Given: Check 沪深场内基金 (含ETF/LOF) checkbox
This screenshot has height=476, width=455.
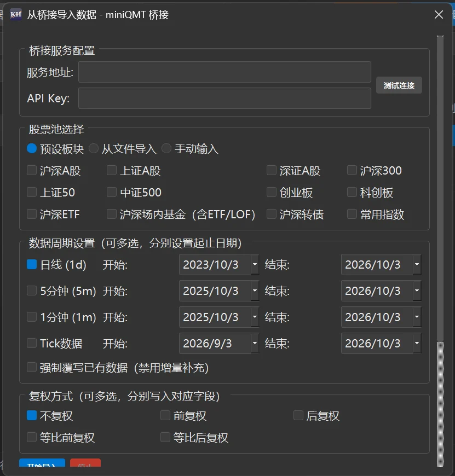Looking at the screenshot, I should point(112,214).
